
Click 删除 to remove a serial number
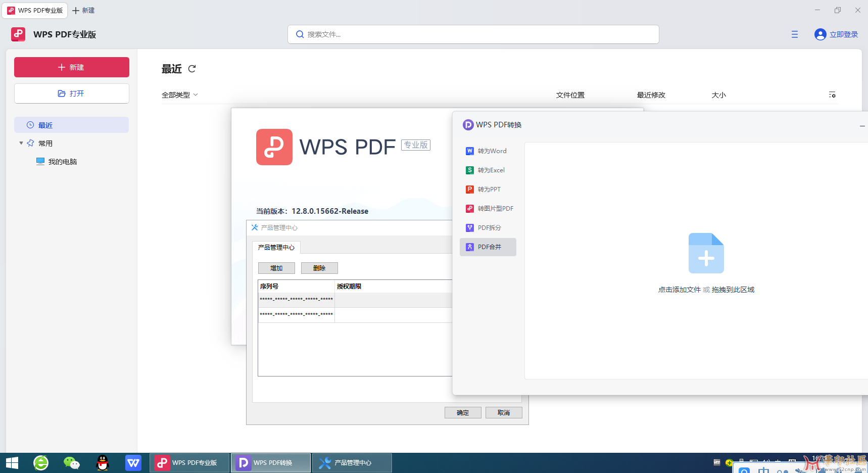[x=319, y=268]
